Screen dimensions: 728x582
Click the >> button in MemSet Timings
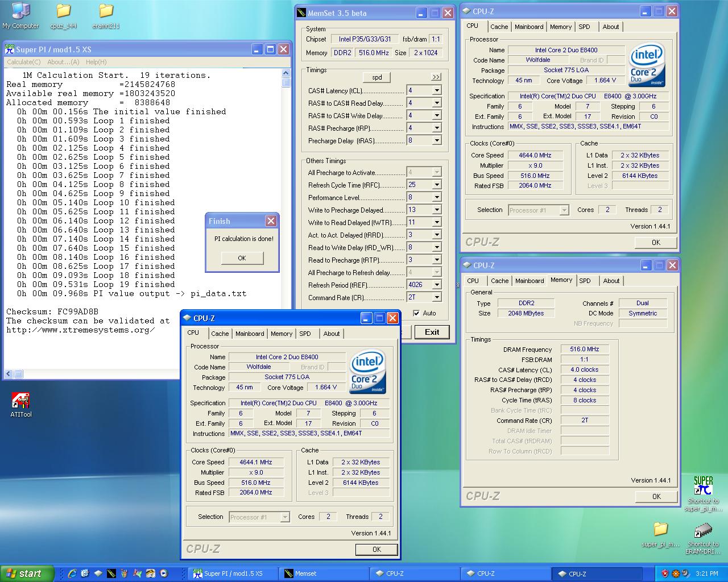click(x=436, y=77)
